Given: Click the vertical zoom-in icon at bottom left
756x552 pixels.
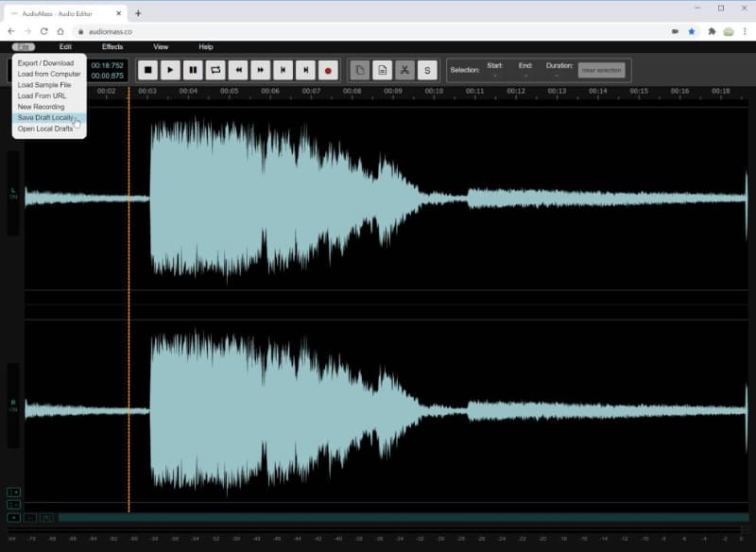Looking at the screenshot, I should tap(13, 492).
